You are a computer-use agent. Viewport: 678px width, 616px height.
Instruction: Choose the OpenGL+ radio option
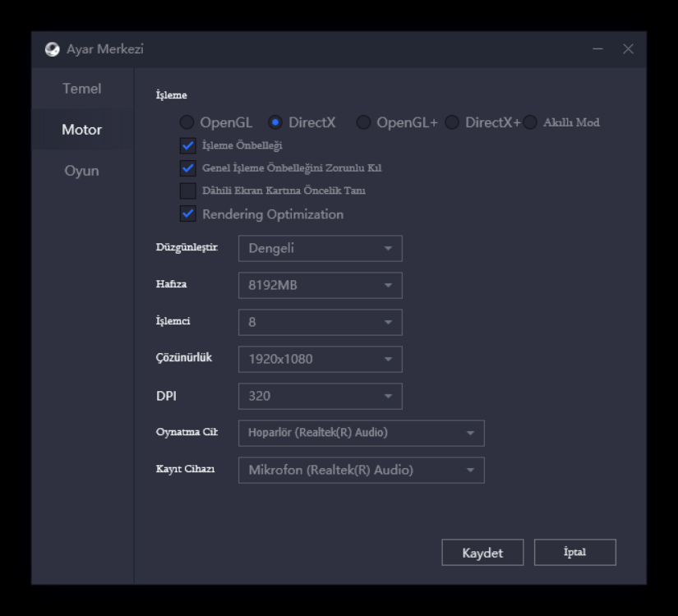(x=363, y=122)
